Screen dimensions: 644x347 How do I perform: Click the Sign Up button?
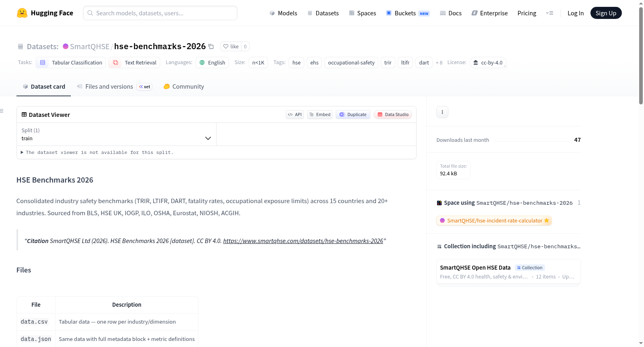point(606,13)
